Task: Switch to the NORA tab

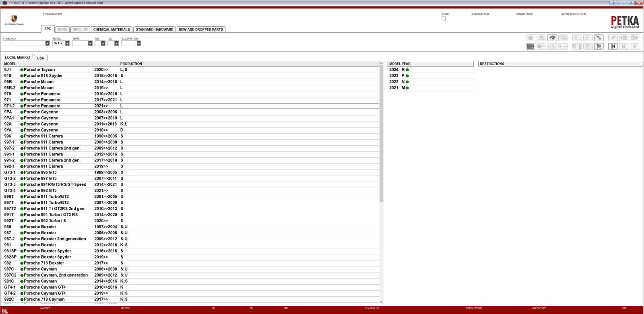Action: coord(62,29)
